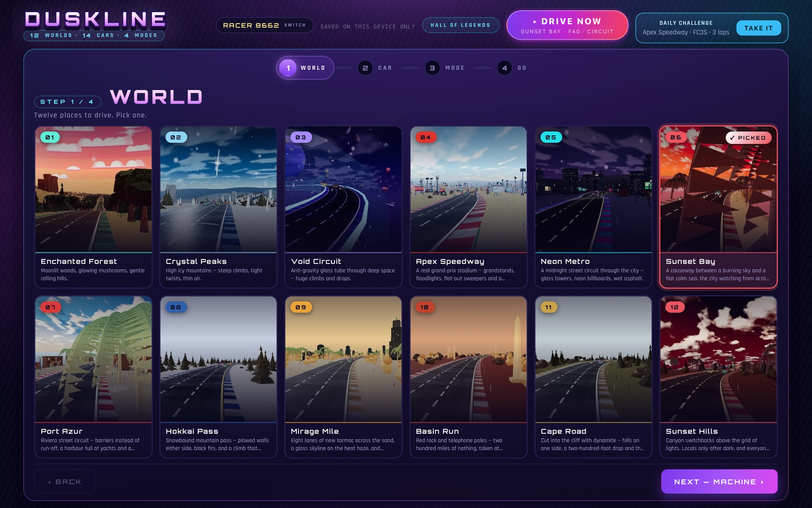The width and height of the screenshot is (812, 508).
Task: Pick the Void Circuit world card
Action: tap(343, 207)
